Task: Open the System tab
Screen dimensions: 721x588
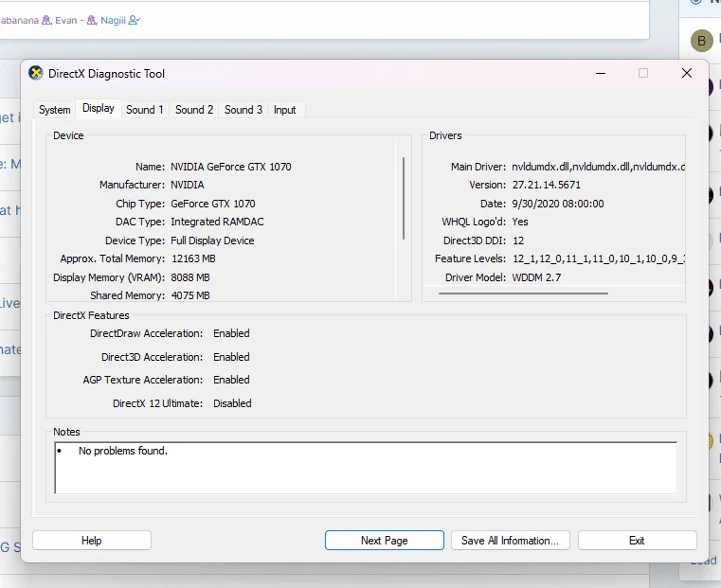Action: [54, 110]
